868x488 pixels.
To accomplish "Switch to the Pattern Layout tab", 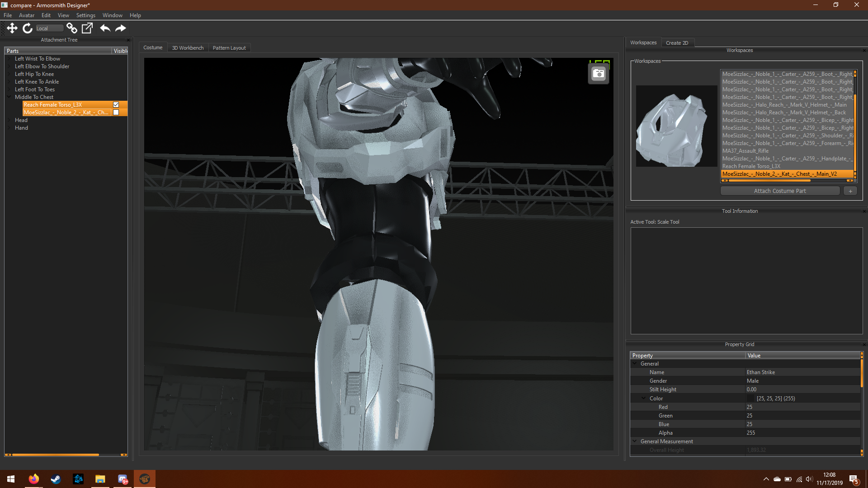I will click(x=229, y=48).
